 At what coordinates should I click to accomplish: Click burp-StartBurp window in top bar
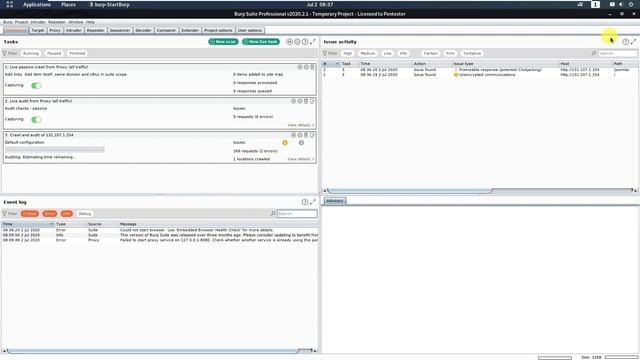(x=109, y=4)
